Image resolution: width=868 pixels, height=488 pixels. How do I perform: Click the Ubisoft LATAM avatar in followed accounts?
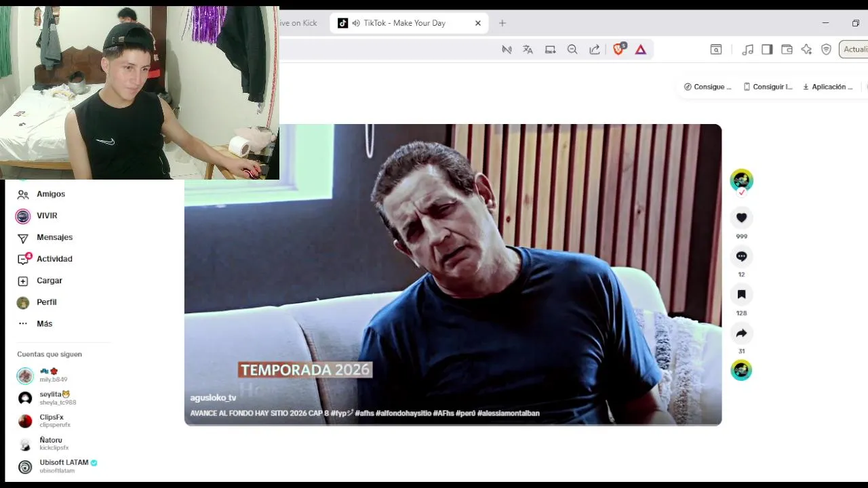click(x=25, y=467)
